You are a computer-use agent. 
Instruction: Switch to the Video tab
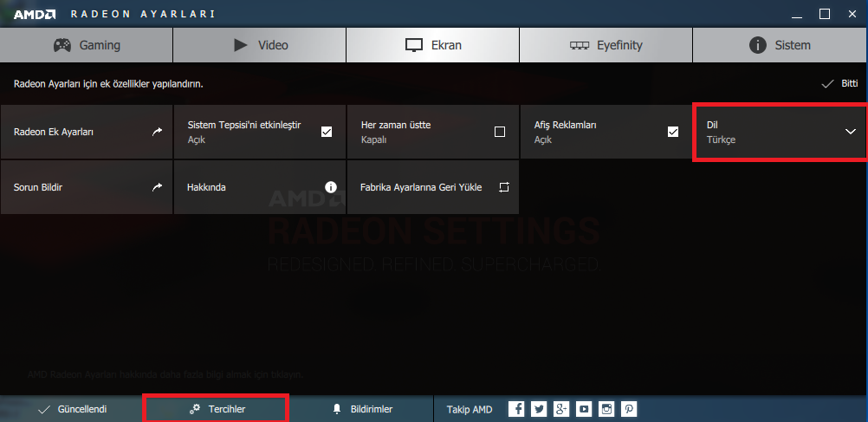(x=260, y=45)
